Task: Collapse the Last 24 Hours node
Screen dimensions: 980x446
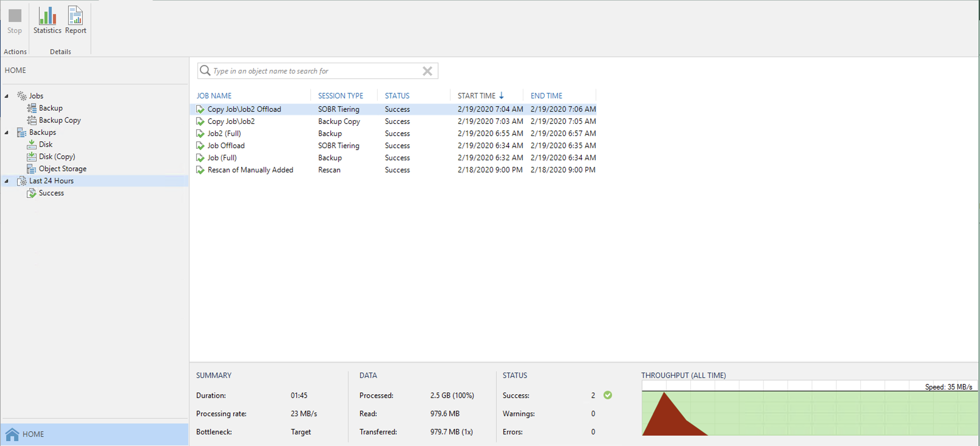Action: coord(6,181)
